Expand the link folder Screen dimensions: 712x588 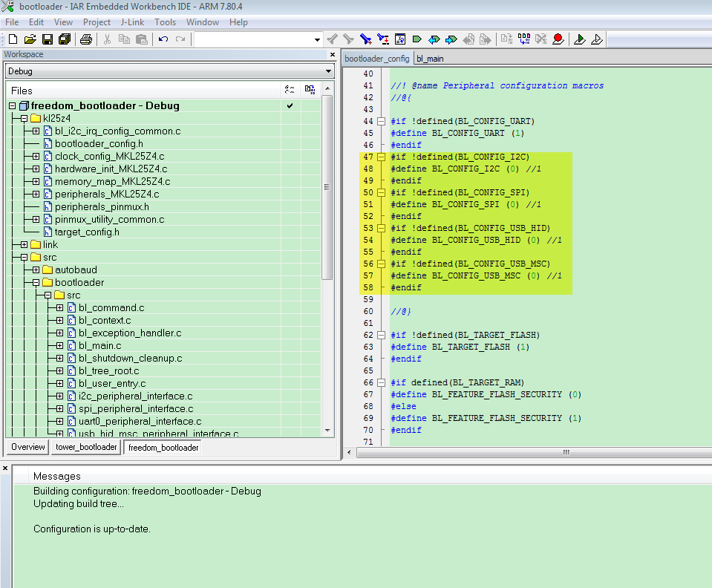click(24, 245)
